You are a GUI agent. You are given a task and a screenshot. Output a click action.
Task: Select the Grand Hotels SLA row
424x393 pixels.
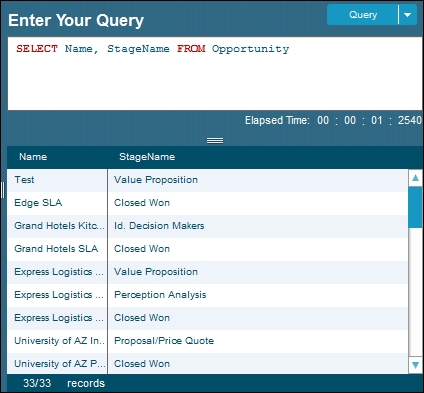(x=207, y=249)
